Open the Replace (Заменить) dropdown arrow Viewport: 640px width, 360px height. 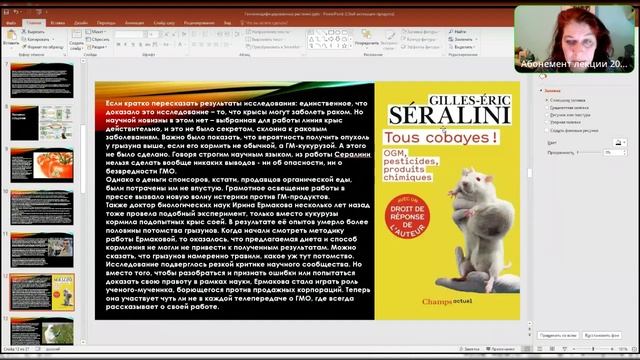(476, 39)
